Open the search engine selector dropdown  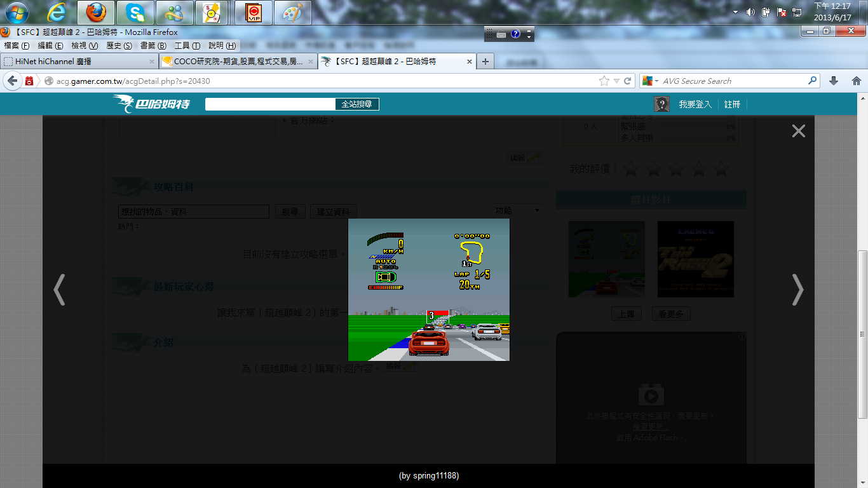pos(650,81)
